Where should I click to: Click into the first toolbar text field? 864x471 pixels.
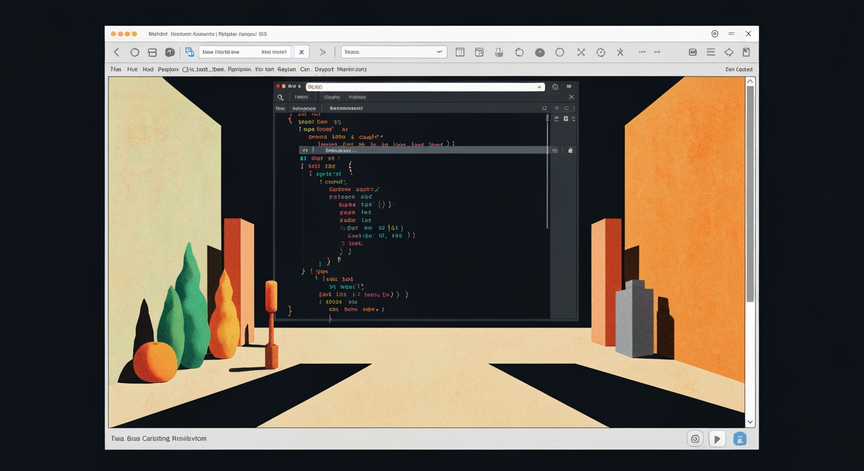(x=245, y=52)
